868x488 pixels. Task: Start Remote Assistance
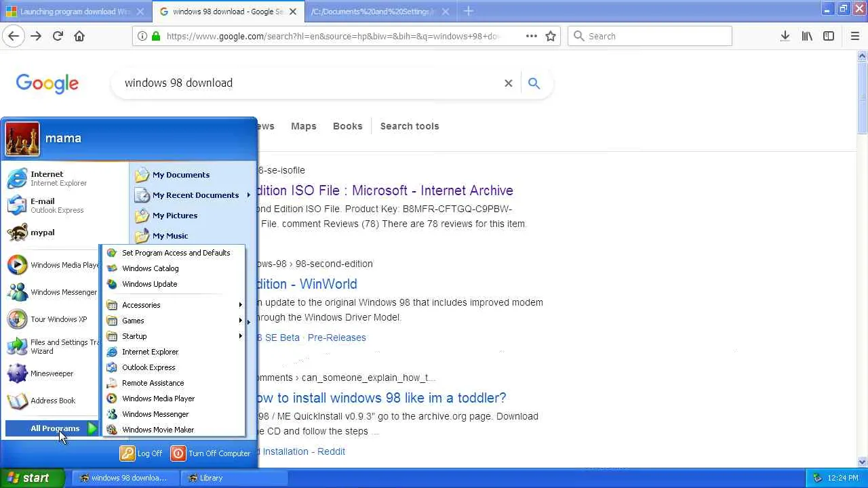pyautogui.click(x=174, y=383)
